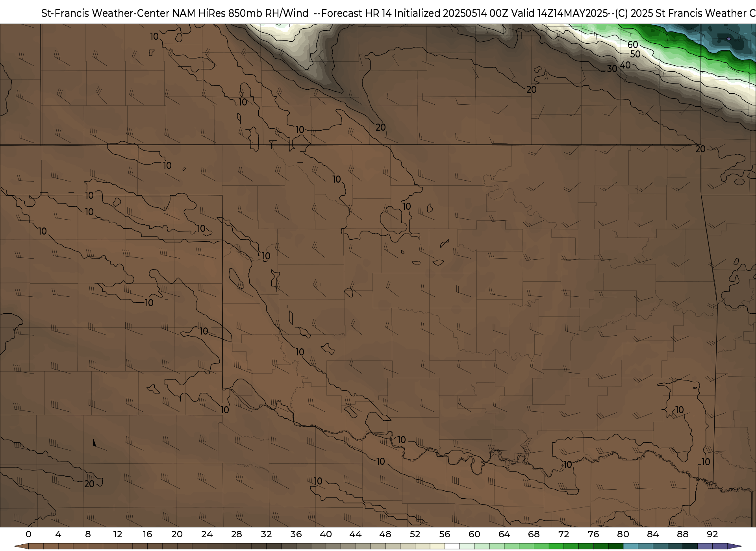756x551 pixels.
Task: Click the '56' colorbar tick label
Action: point(445,534)
